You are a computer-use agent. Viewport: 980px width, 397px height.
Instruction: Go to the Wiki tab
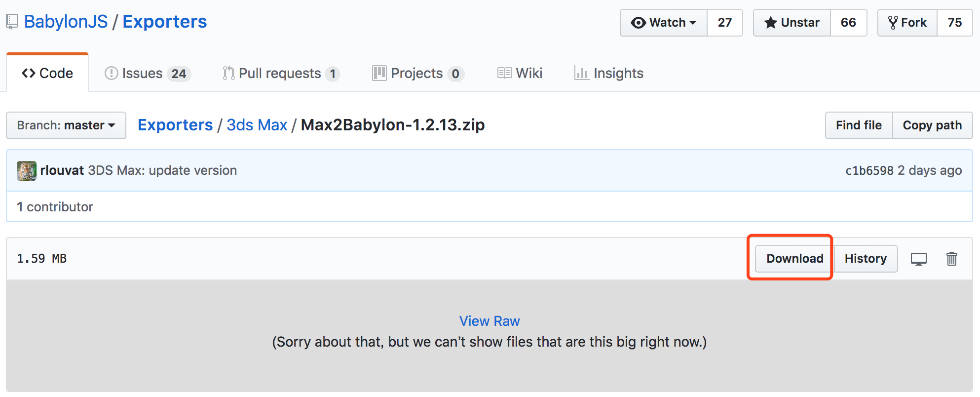pos(520,74)
